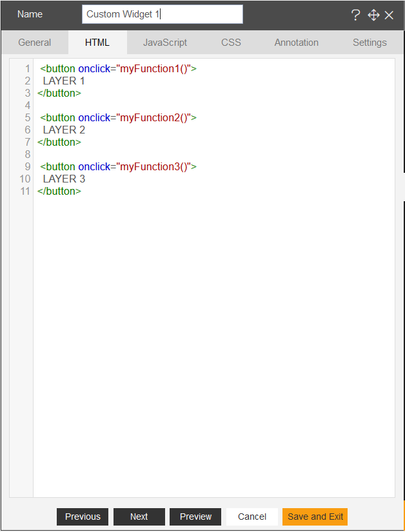Select the HTML tab
This screenshot has width=405, height=532.
pos(97,43)
